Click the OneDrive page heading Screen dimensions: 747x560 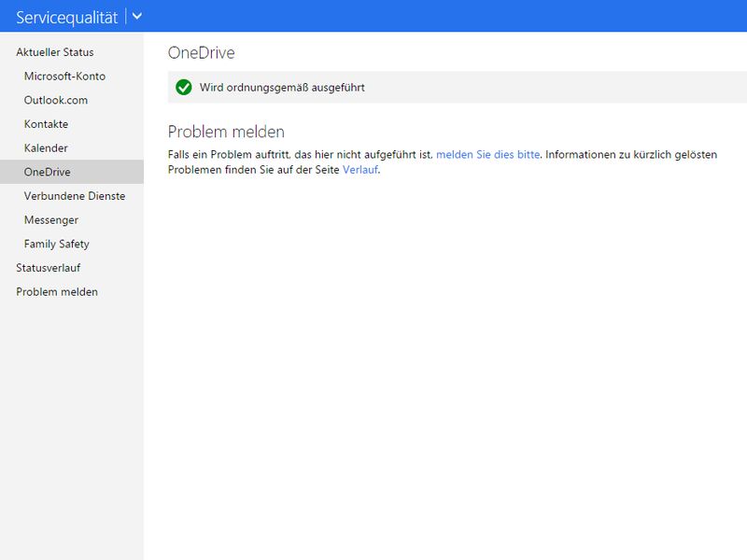(x=201, y=53)
